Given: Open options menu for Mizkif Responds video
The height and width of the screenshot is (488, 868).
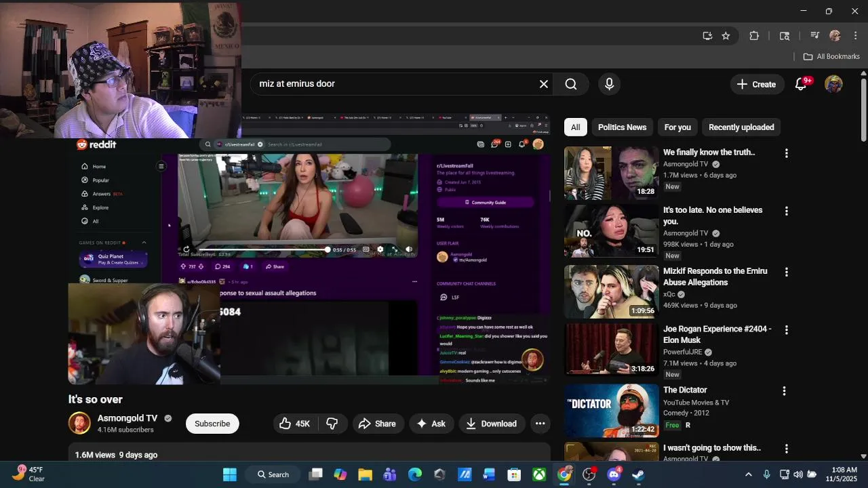Looking at the screenshot, I should click(786, 272).
